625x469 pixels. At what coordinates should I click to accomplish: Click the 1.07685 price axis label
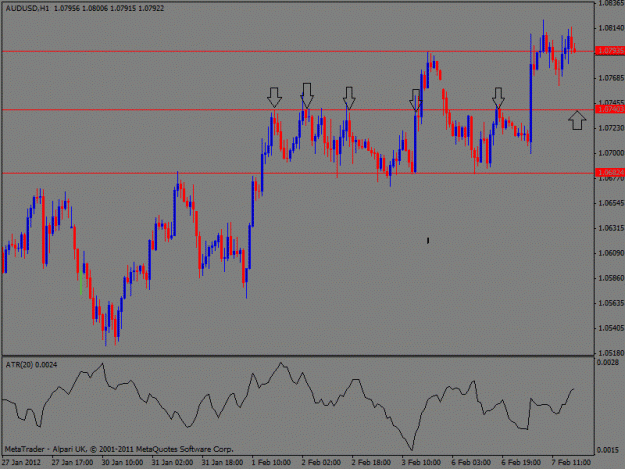point(611,78)
